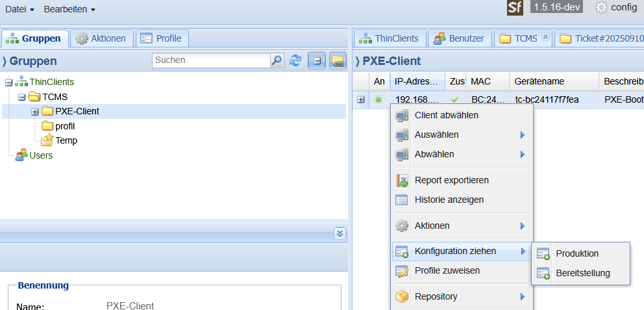This screenshot has width=644, height=310.
Task: Open the Bearbeiten menu
Action: 69,9
